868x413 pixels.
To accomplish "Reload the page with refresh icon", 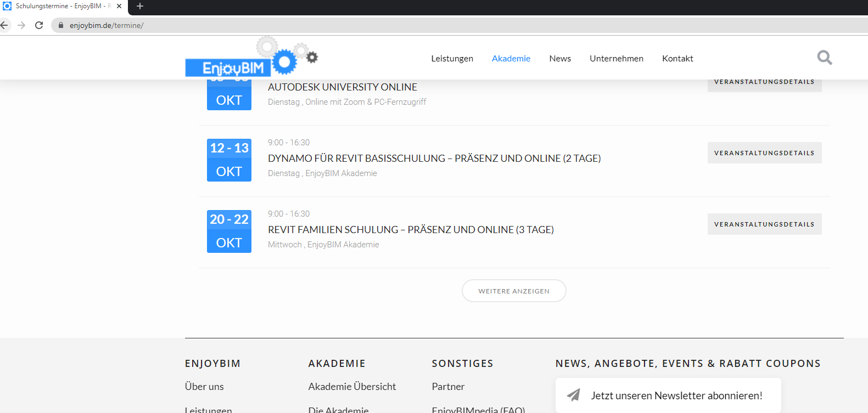I will (x=39, y=25).
